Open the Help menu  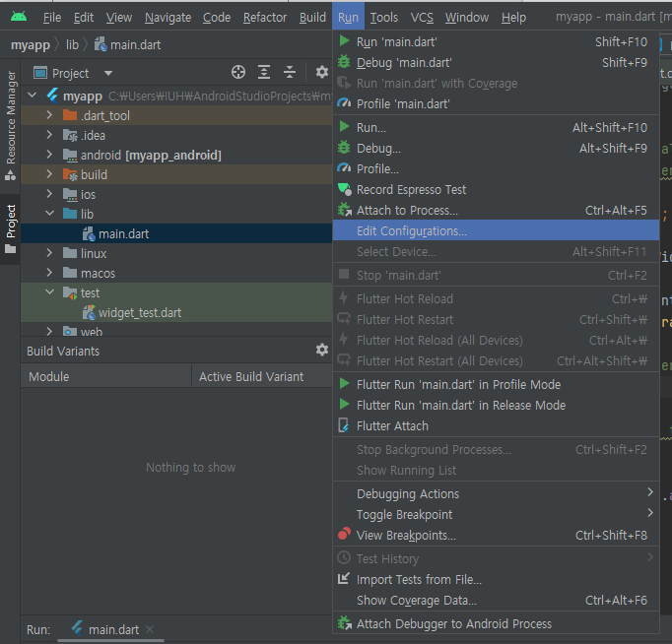[513, 17]
